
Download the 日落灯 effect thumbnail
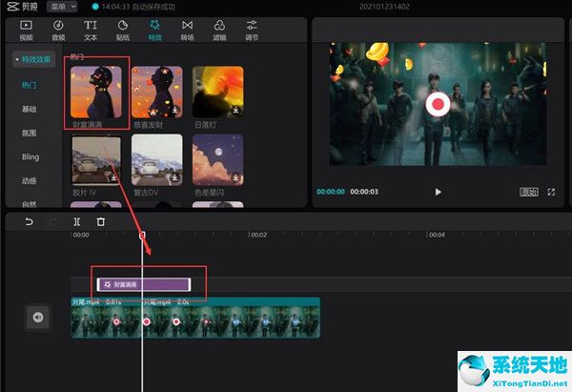[235, 110]
